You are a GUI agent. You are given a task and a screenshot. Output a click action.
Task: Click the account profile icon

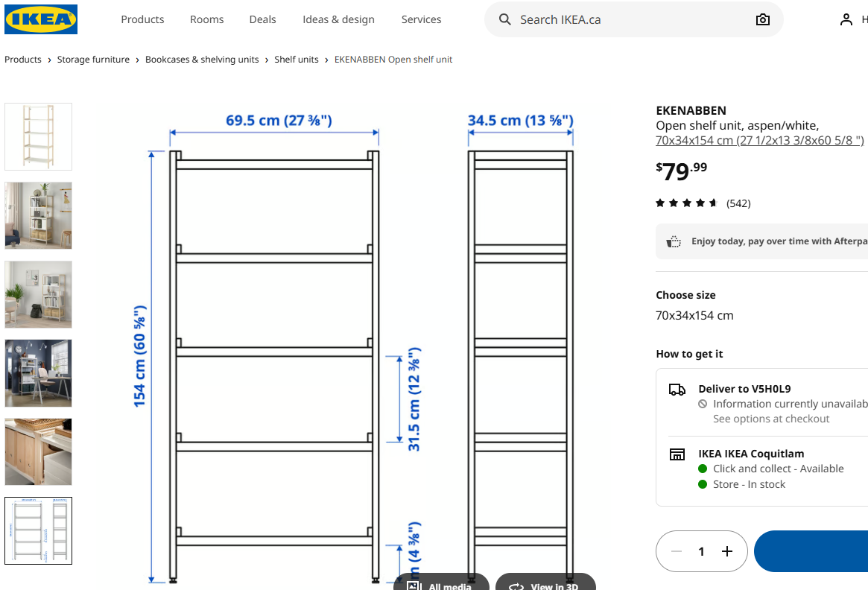846,19
